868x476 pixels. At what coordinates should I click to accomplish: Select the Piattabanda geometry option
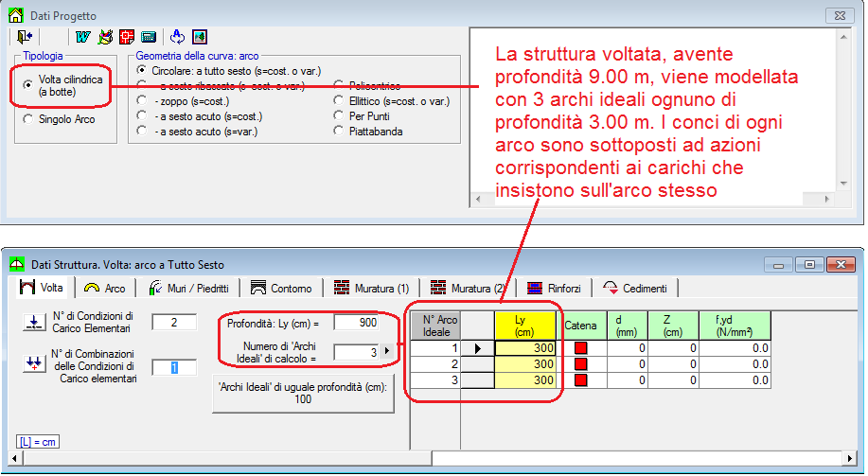pos(340,132)
